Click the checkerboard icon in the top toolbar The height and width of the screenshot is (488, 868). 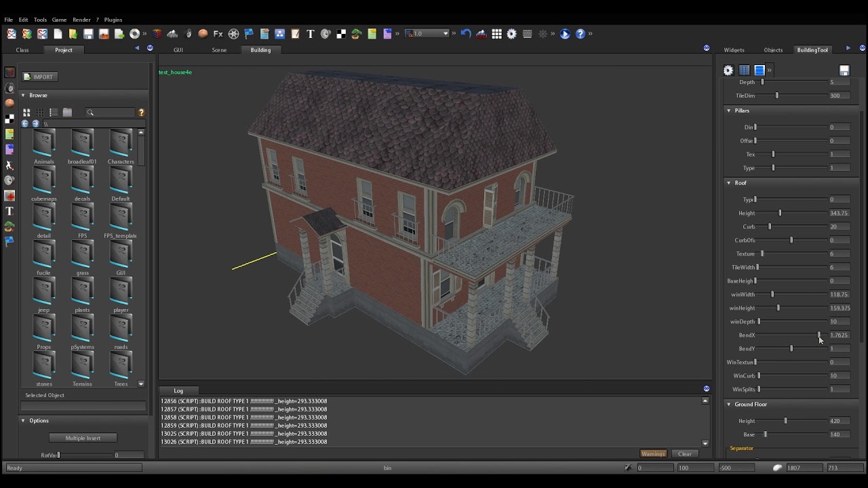(x=341, y=34)
